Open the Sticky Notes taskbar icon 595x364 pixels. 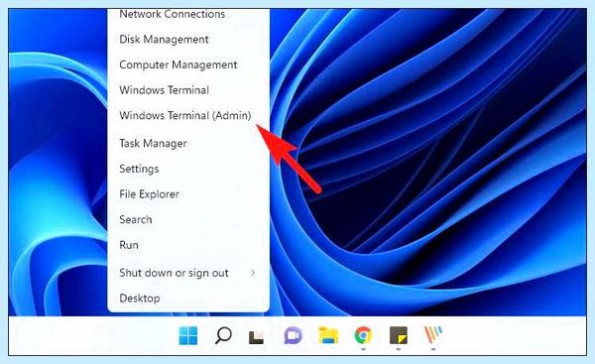click(399, 335)
